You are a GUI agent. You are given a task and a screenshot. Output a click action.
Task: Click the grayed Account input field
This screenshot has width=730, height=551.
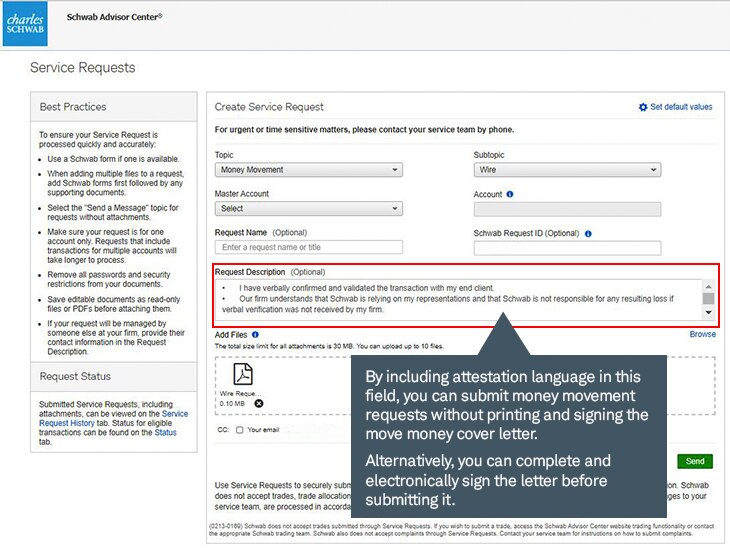(x=567, y=209)
